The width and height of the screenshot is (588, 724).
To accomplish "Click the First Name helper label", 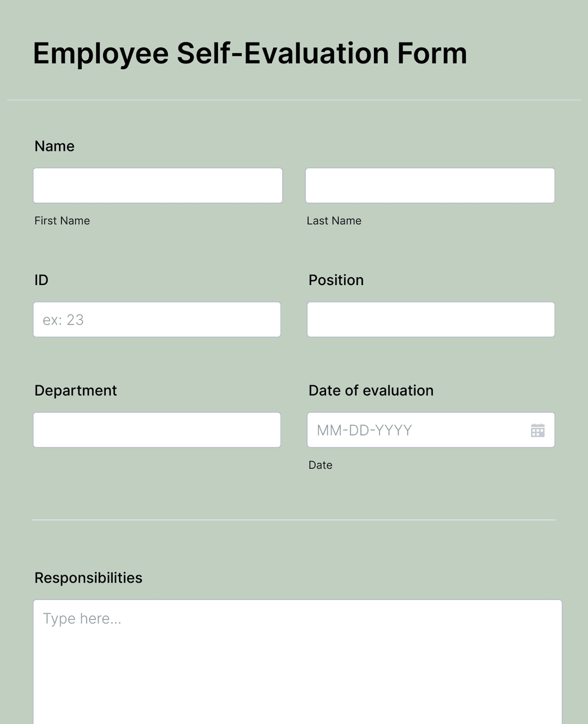I will (x=62, y=220).
